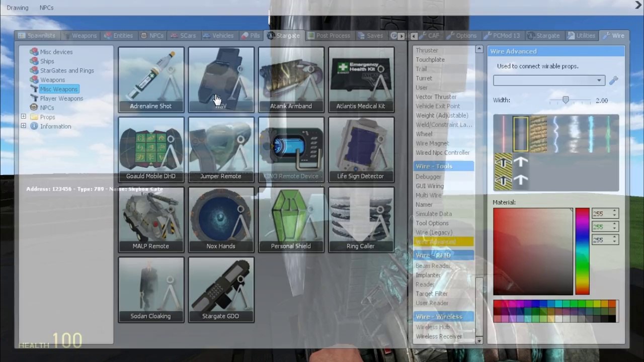Expand the Props folder

(x=23, y=117)
